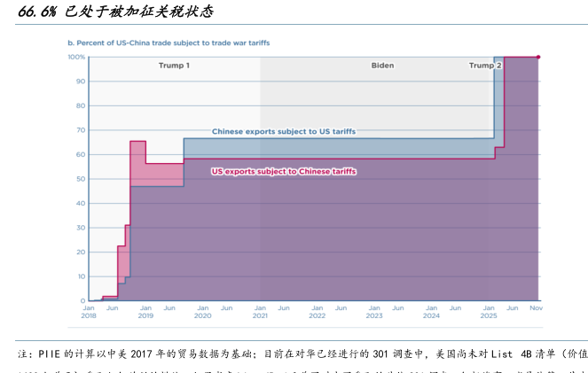Click the Jan 2019 x-axis marker
Image resolution: width=588 pixels, height=373 pixels.
(x=145, y=312)
